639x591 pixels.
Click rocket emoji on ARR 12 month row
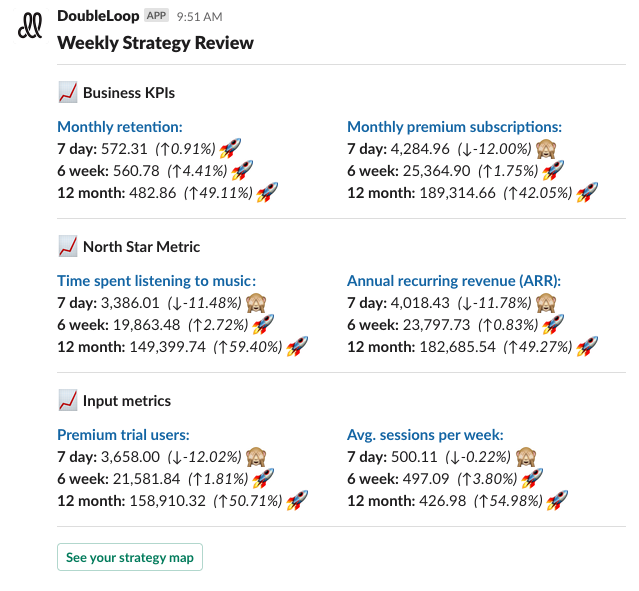(x=588, y=346)
